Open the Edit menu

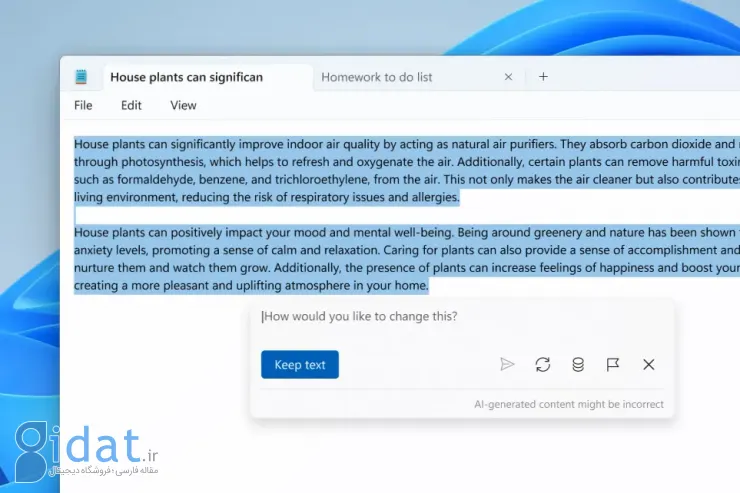[x=131, y=105]
